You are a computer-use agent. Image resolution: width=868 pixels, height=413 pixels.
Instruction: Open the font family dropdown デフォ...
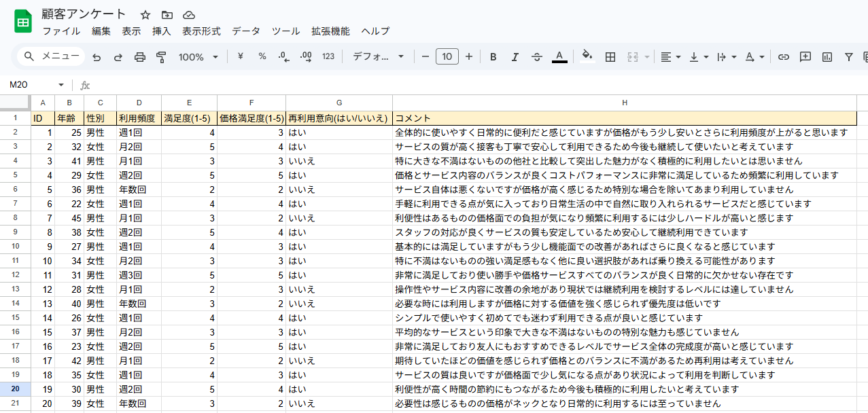[378, 56]
